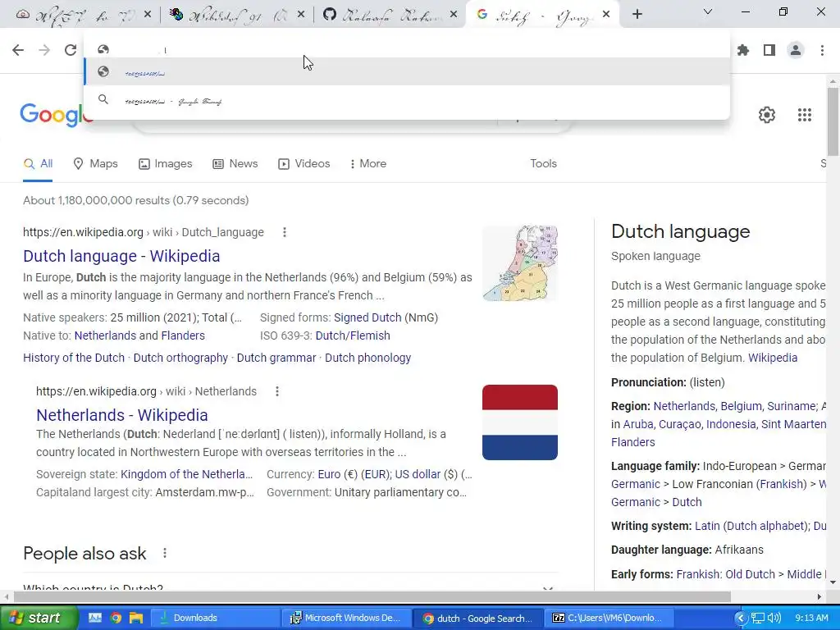
Task: Open search Tools options
Action: pos(543,164)
